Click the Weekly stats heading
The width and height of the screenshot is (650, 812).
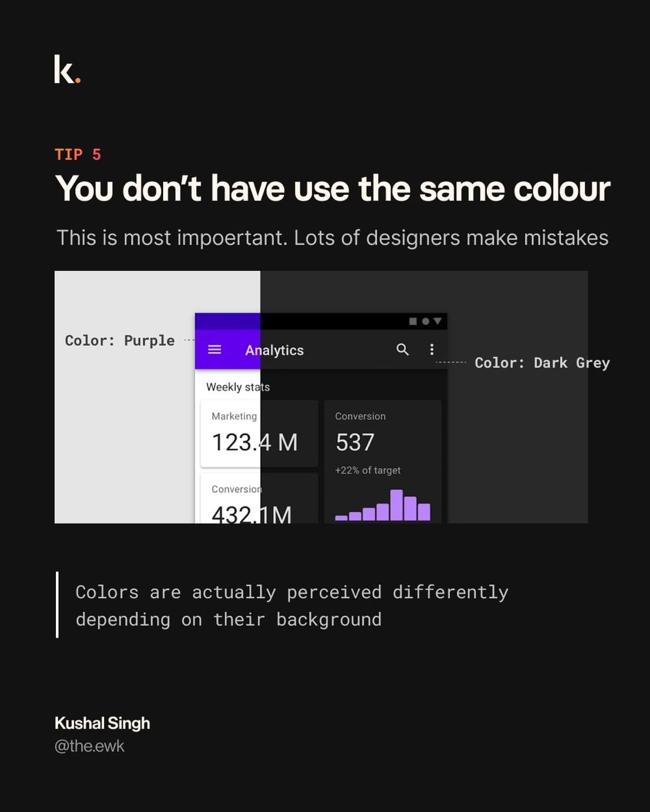coord(238,387)
